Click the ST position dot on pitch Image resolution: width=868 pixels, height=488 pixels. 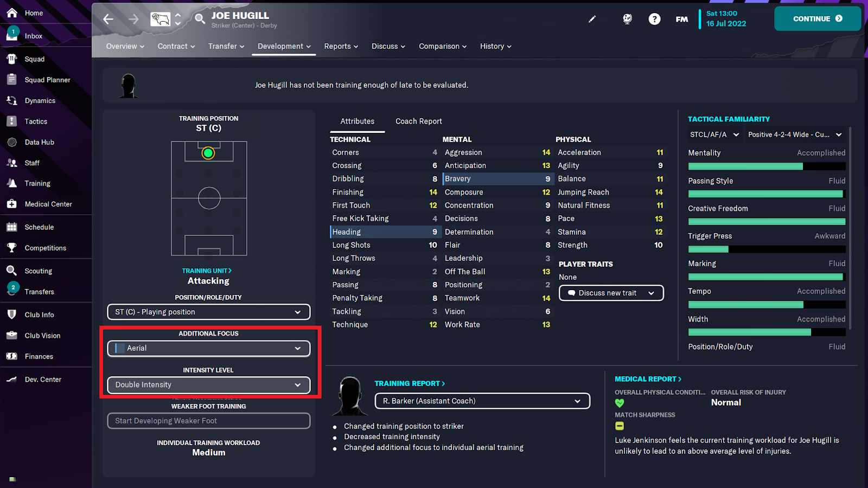[x=208, y=153]
